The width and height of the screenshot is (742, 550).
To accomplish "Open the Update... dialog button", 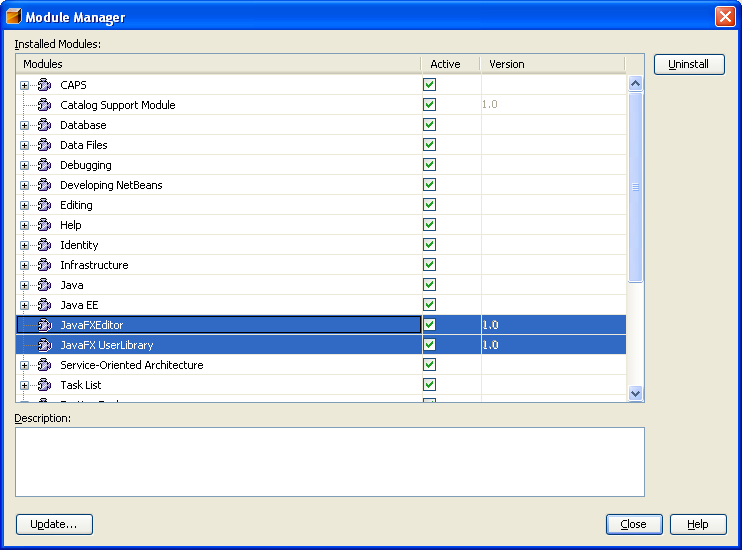I will pyautogui.click(x=54, y=524).
